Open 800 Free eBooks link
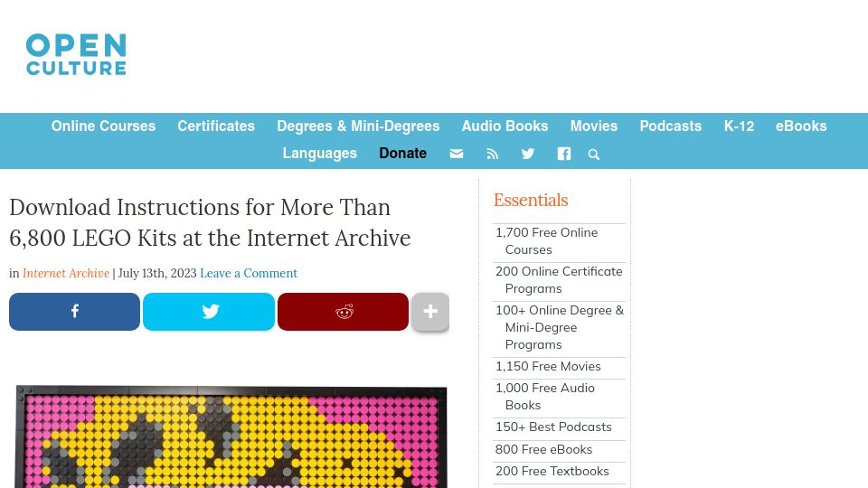Viewport: 868px width, 488px height. point(543,449)
